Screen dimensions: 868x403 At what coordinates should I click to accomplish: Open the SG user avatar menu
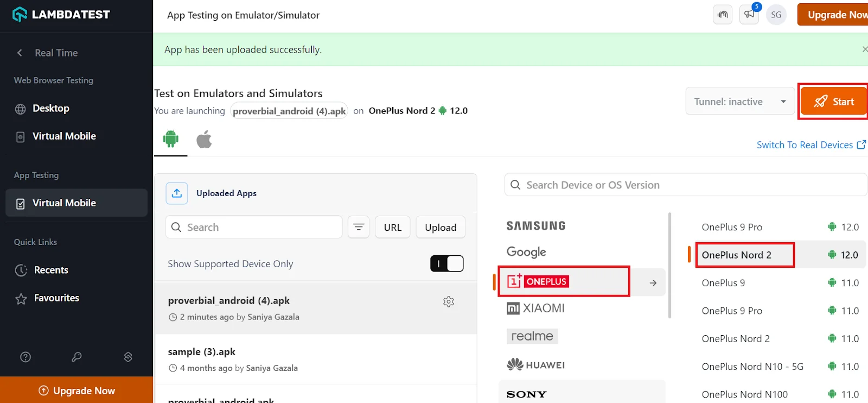(776, 15)
